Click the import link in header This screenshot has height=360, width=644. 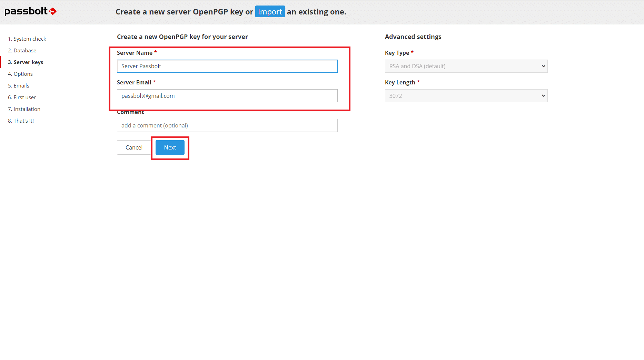click(x=270, y=12)
